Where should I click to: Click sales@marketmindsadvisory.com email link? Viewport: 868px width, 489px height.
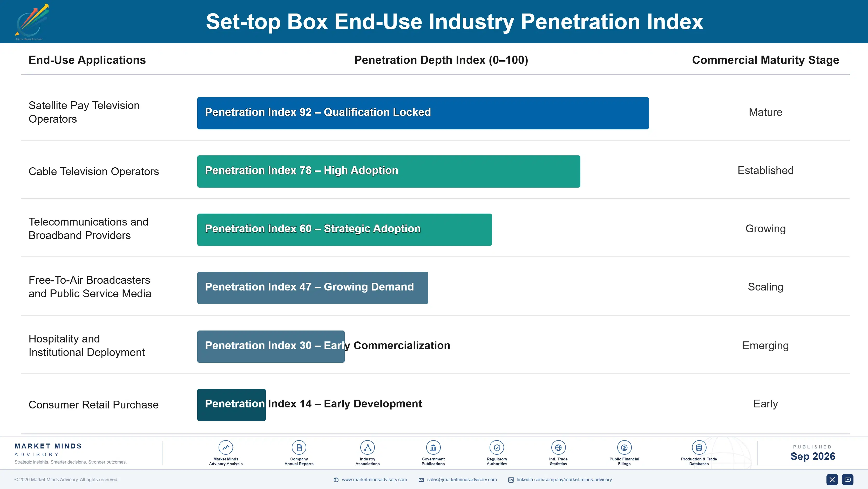click(x=462, y=480)
